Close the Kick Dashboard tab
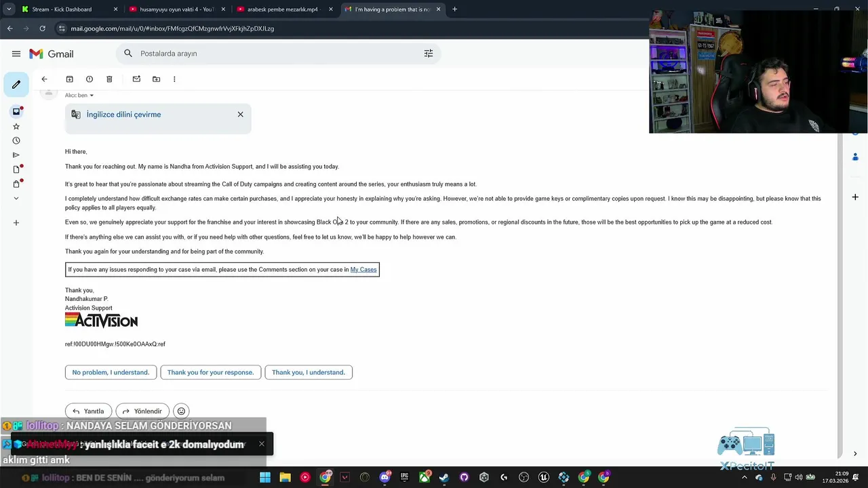Viewport: 868px width, 488px height. pos(115,9)
